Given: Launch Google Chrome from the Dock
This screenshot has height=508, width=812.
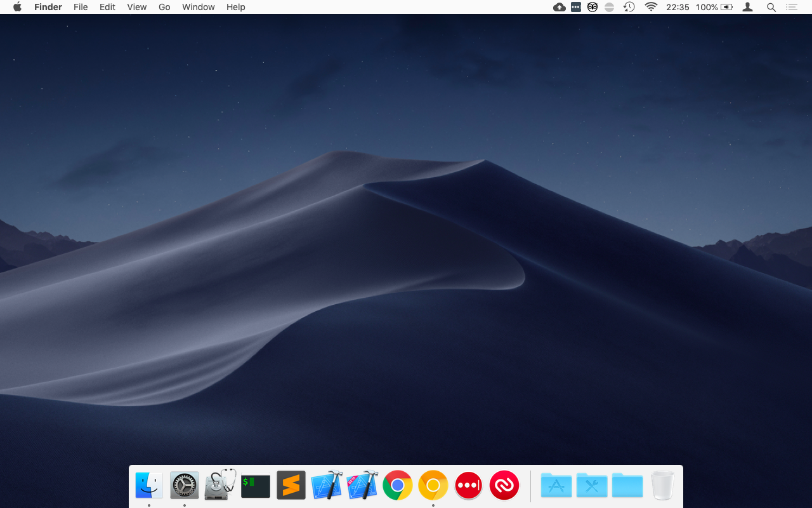Looking at the screenshot, I should [x=398, y=486].
